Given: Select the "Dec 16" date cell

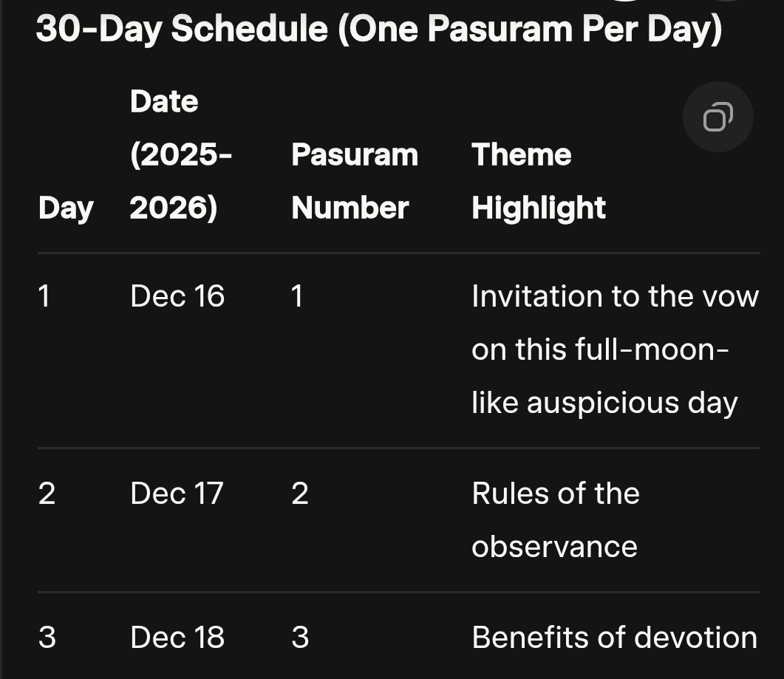Looking at the screenshot, I should coord(177,296).
